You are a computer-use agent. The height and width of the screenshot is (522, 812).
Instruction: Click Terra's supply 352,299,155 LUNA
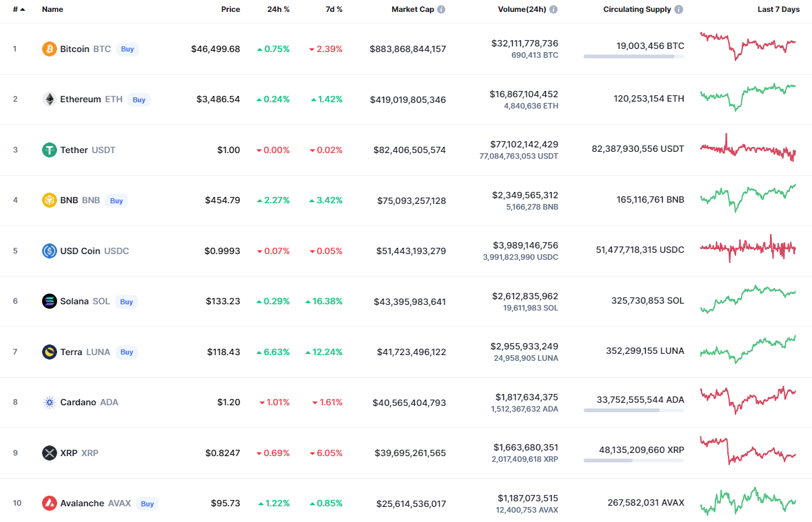645,351
